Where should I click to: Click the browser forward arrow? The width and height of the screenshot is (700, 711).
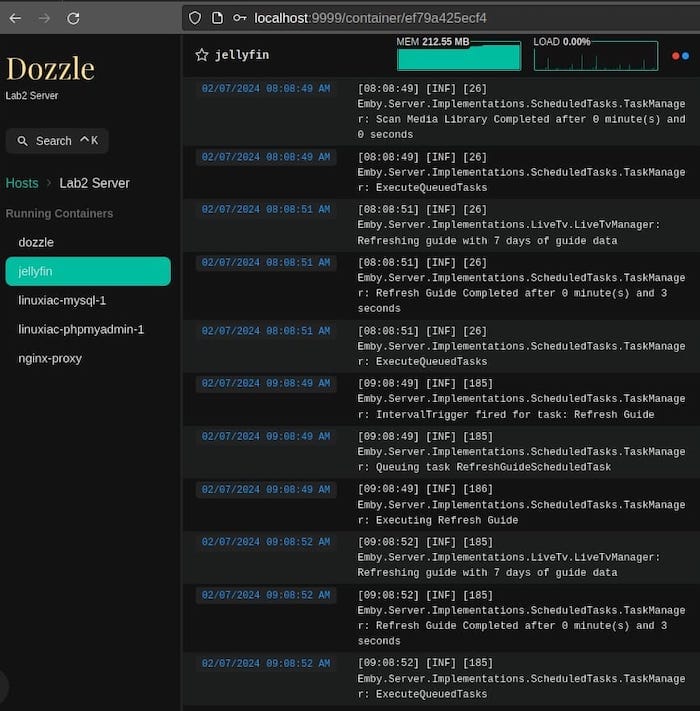click(x=44, y=18)
